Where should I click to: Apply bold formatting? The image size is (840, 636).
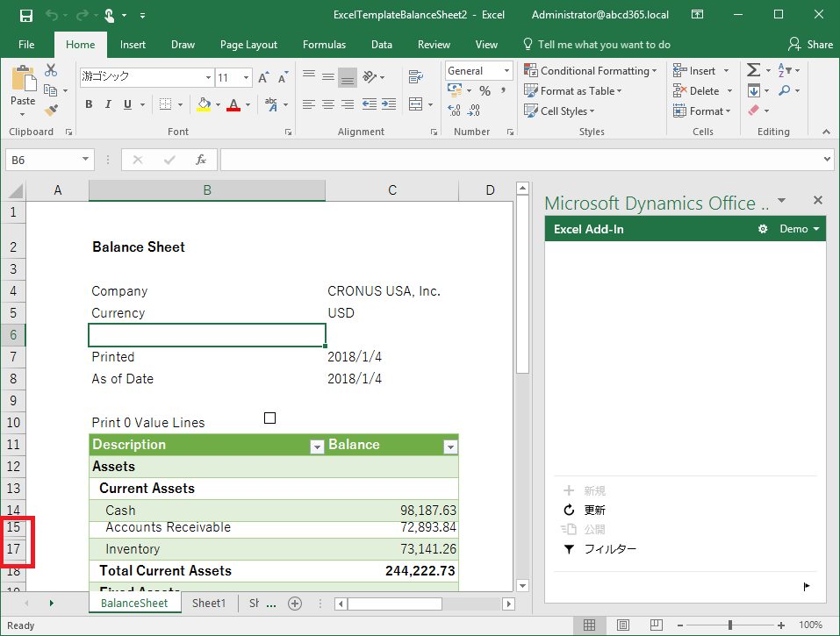pos(89,104)
